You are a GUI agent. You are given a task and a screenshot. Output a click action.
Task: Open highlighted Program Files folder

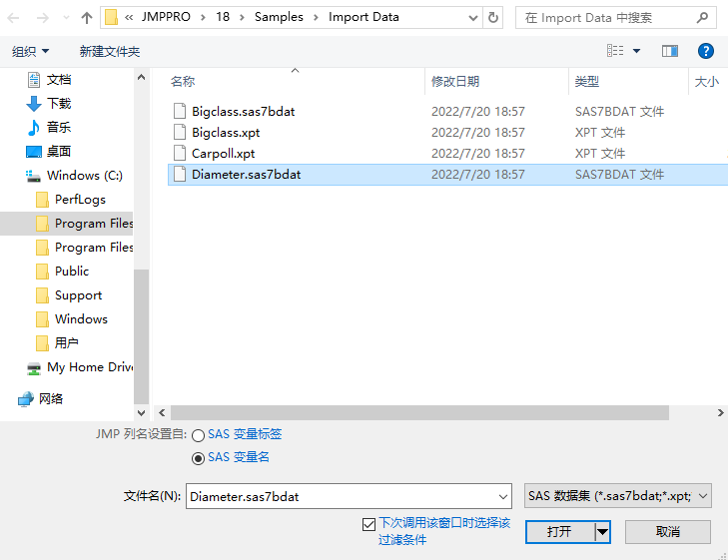[66, 224]
